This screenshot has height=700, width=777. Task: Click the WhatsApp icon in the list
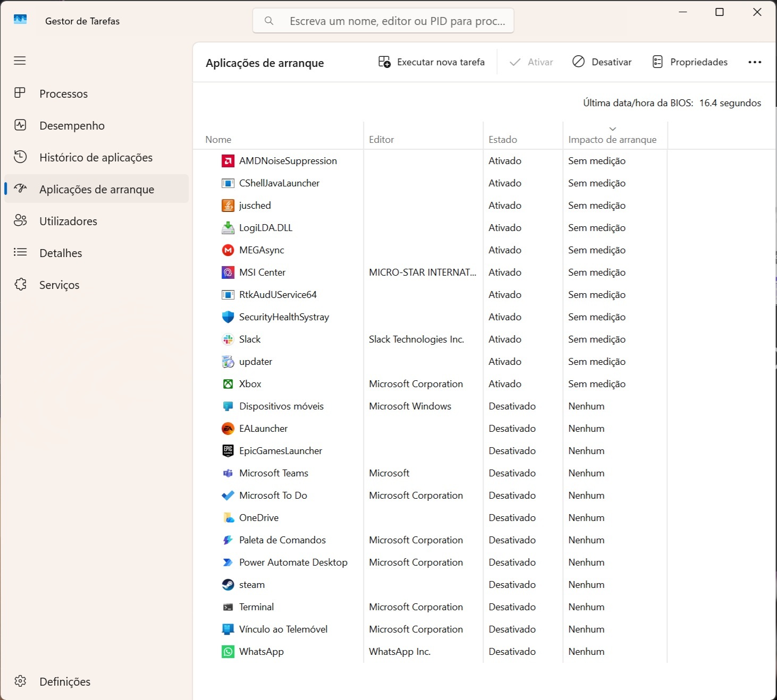tap(228, 652)
